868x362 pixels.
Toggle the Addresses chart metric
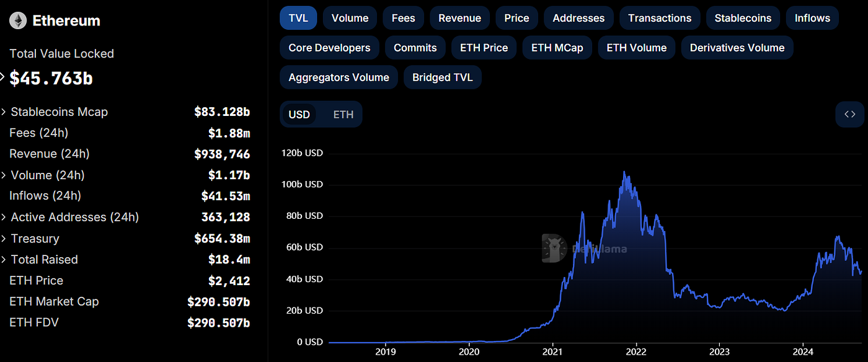coord(578,18)
